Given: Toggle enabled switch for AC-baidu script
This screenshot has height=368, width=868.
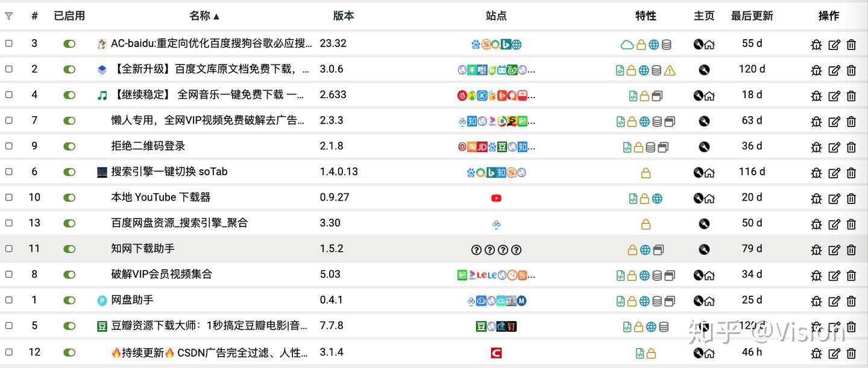Looking at the screenshot, I should [x=69, y=44].
